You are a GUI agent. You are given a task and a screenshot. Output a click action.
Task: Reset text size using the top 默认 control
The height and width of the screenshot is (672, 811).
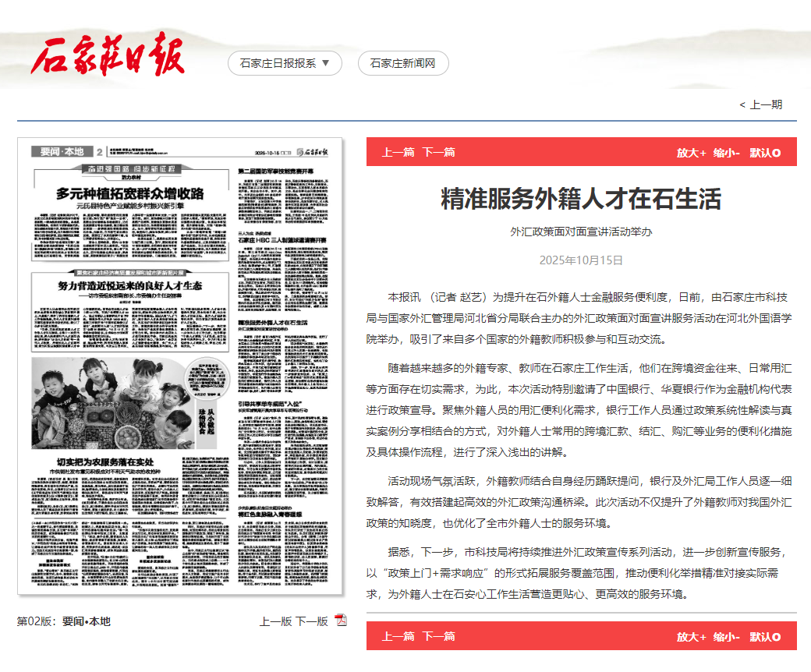click(762, 153)
